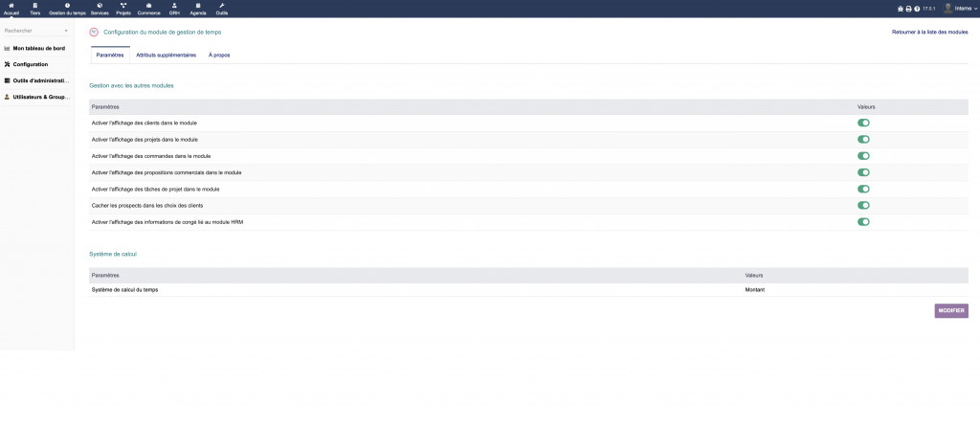The image size is (980, 429).
Task: Switch to Attributs supplémentaires tab
Action: coord(167,55)
